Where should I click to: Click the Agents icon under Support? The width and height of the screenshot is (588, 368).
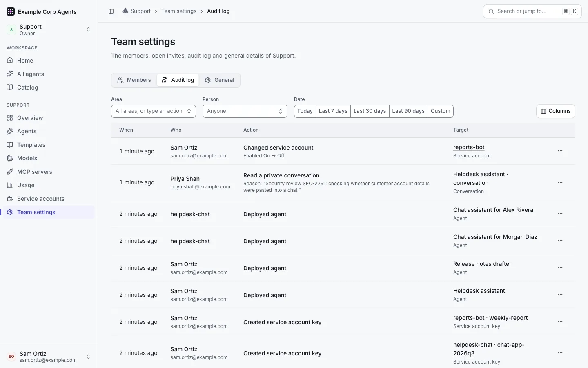pos(10,131)
